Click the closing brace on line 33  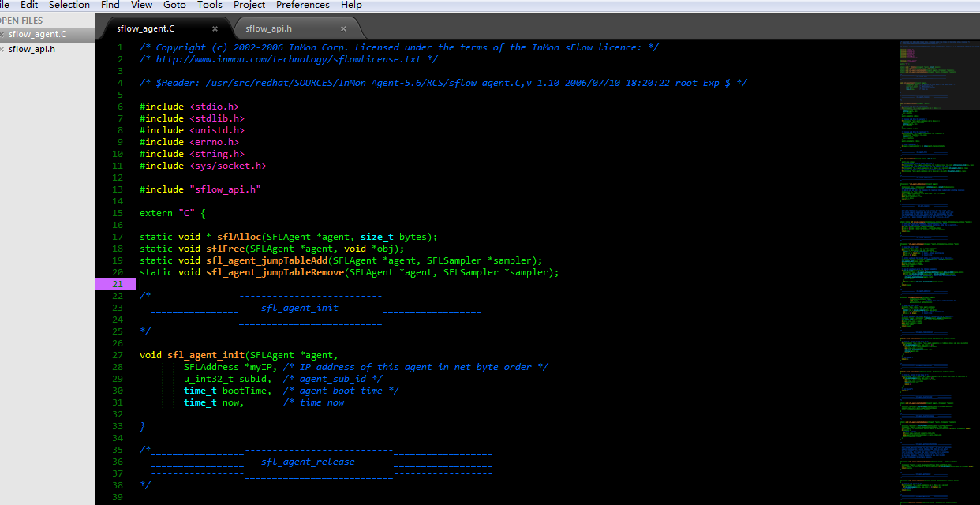point(142,426)
